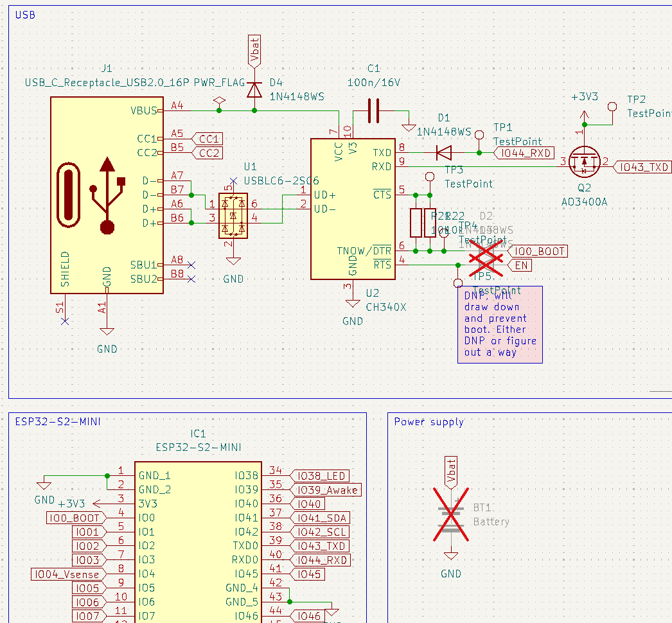Select MOSFET Q2 AO3400A
The image size is (672, 623).
pyautogui.click(x=585, y=163)
